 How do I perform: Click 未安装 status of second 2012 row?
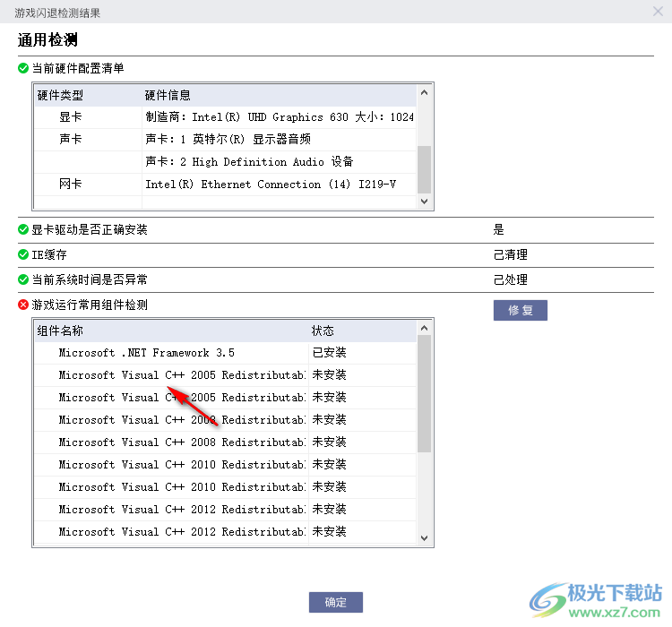pyautogui.click(x=329, y=531)
